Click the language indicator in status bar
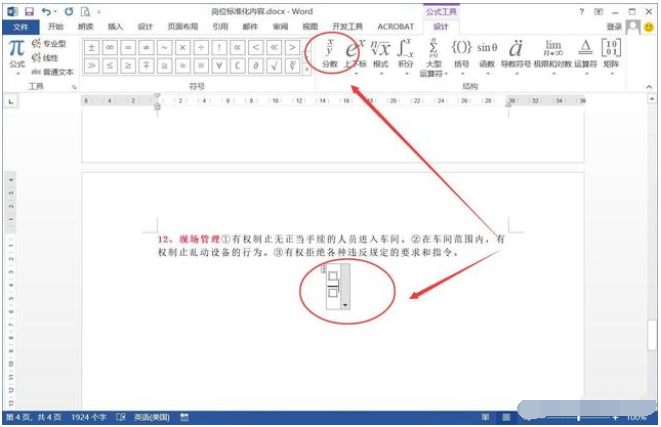Image resolution: width=661 pixels, height=427 pixels. point(155,416)
